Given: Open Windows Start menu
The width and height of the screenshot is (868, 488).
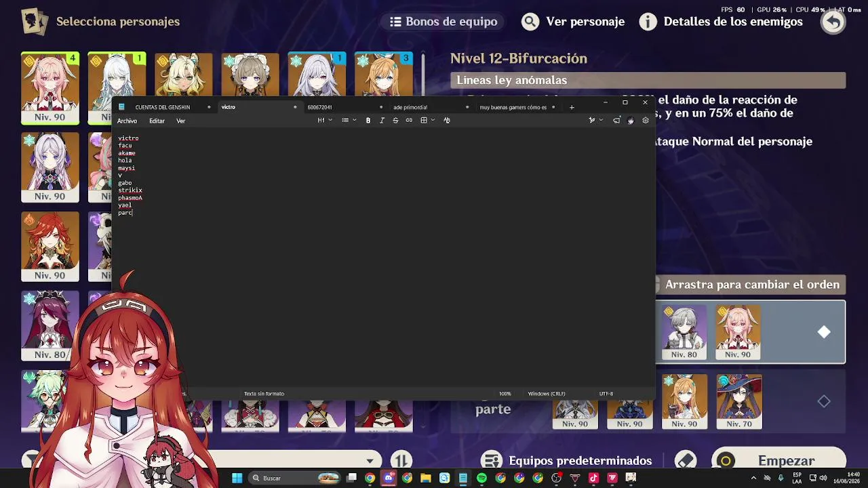Looking at the screenshot, I should (x=237, y=478).
